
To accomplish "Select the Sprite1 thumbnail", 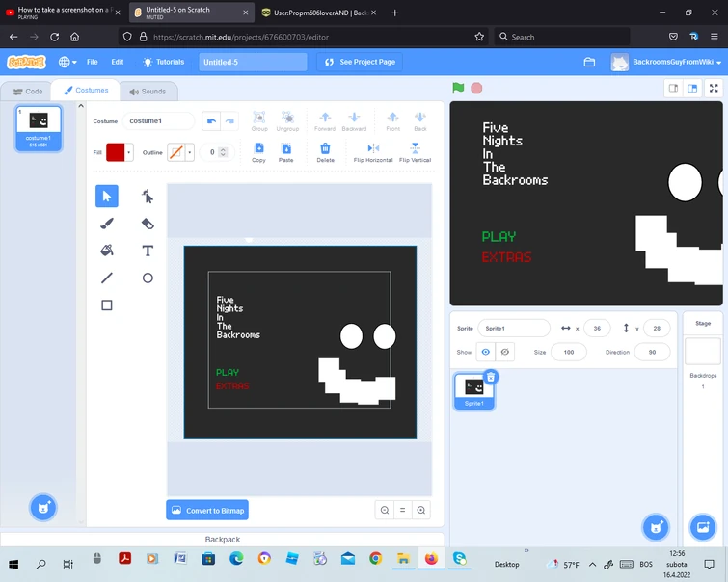I will click(474, 391).
